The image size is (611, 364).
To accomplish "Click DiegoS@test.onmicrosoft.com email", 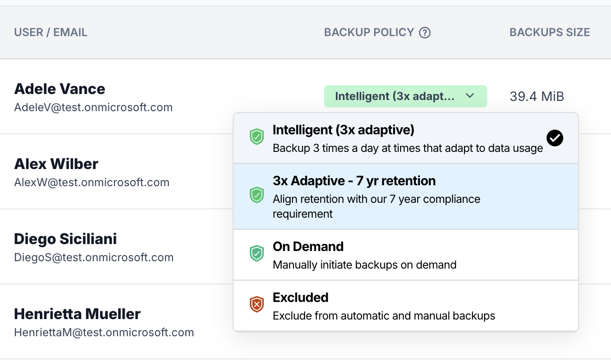I will [x=94, y=257].
